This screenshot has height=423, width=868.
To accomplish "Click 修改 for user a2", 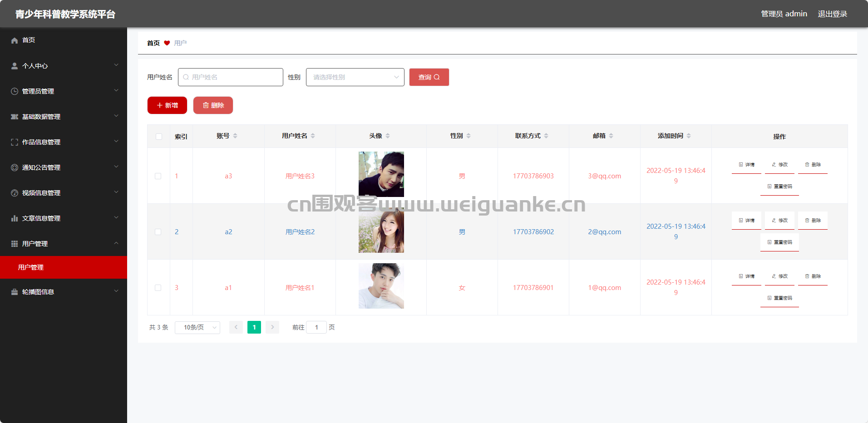I will 779,221.
